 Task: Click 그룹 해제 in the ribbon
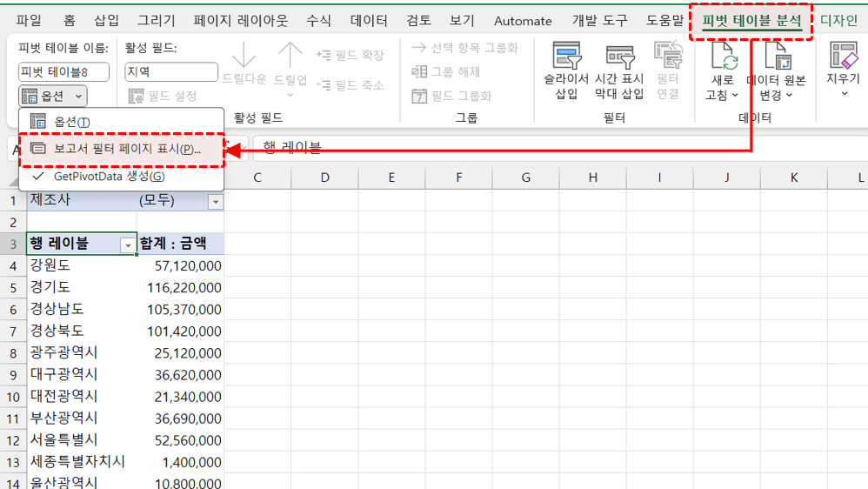445,71
